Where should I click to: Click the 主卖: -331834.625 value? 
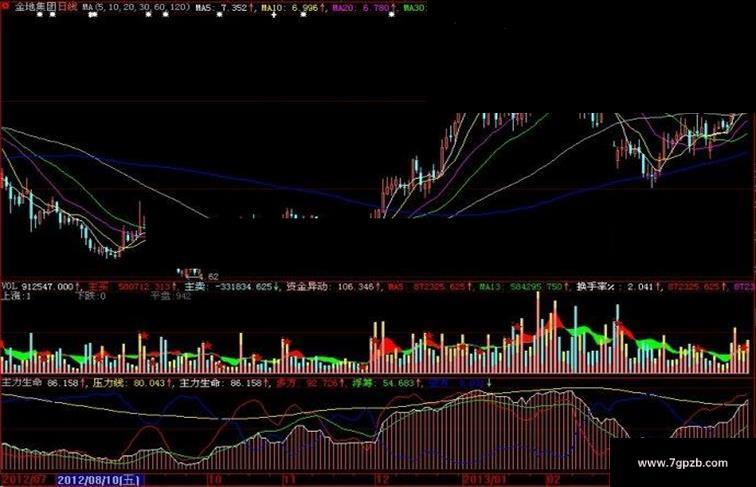point(230,287)
